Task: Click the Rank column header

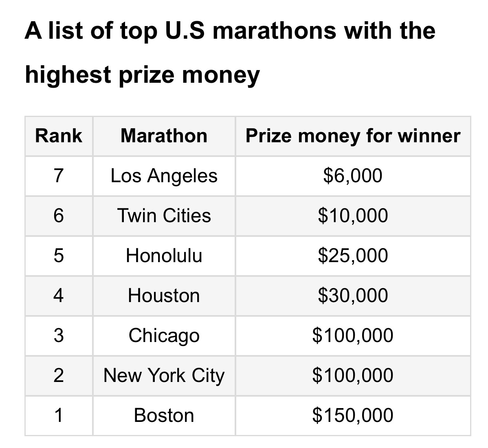Action: click(59, 136)
